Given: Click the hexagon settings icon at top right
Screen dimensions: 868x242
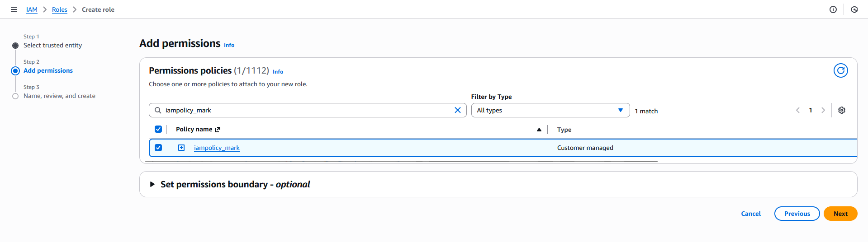Looking at the screenshot, I should click(854, 9).
